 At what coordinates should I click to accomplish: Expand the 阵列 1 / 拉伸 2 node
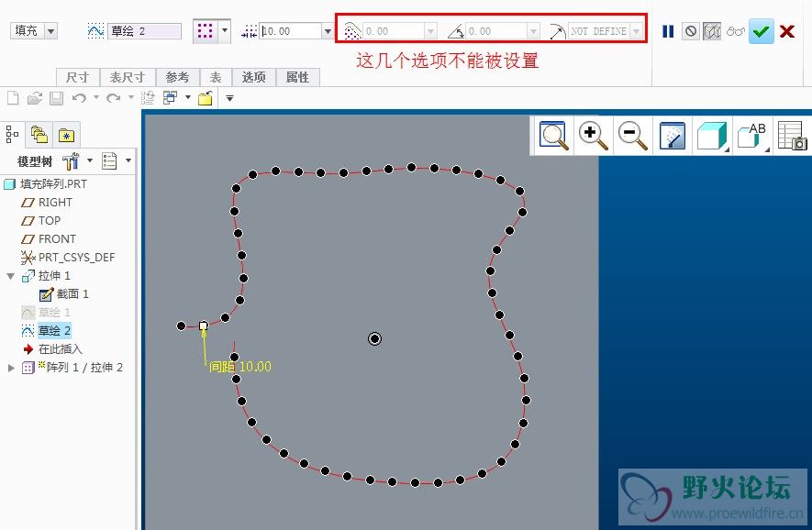click(x=11, y=368)
